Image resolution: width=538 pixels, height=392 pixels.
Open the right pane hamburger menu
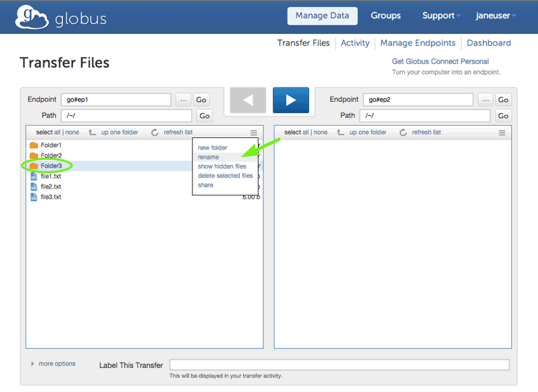coord(502,133)
